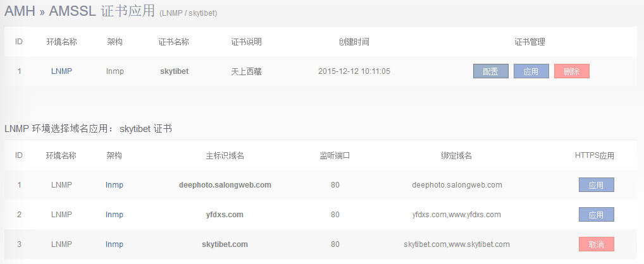The image size is (644, 264).
Task: Click the 配置 button for skytibet certificate
Action: pos(490,71)
